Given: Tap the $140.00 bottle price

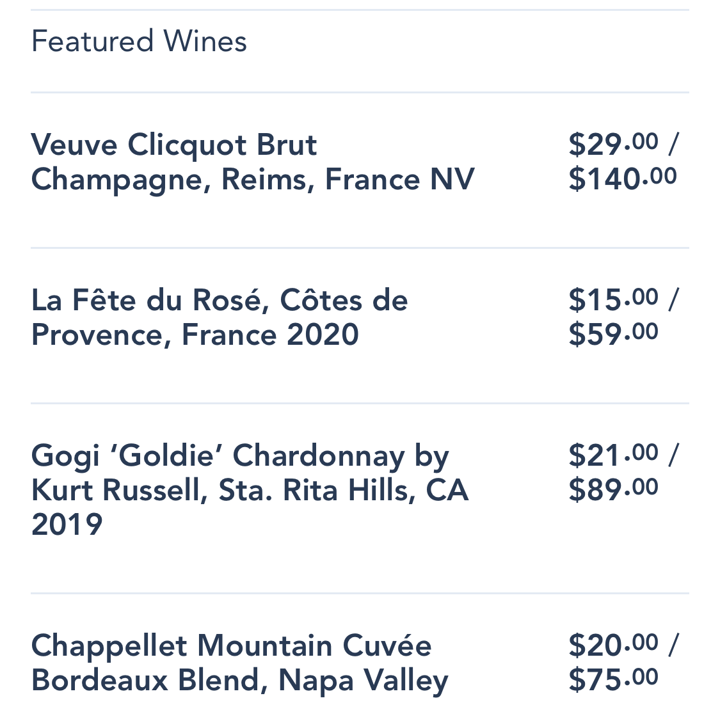Looking at the screenshot, I should (622, 178).
